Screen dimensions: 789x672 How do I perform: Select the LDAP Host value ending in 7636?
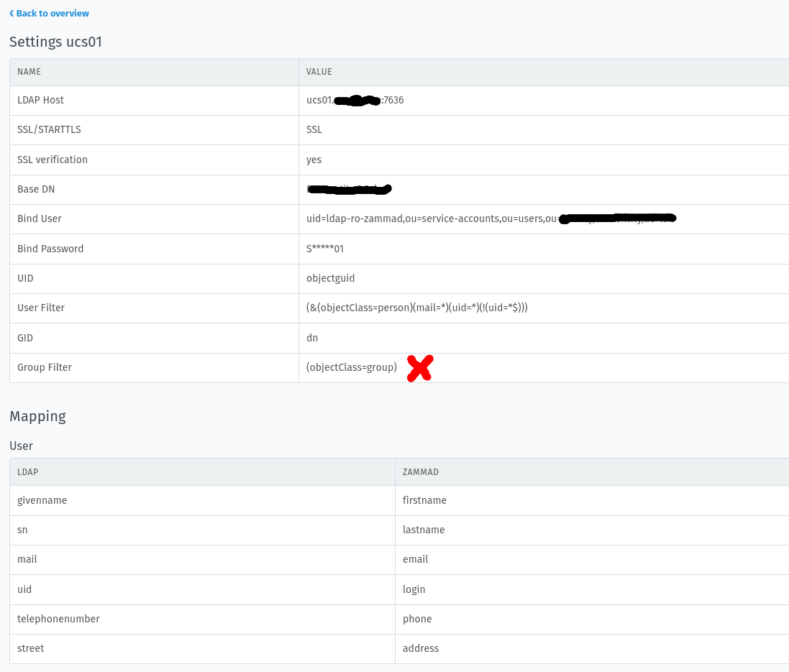[x=355, y=101]
